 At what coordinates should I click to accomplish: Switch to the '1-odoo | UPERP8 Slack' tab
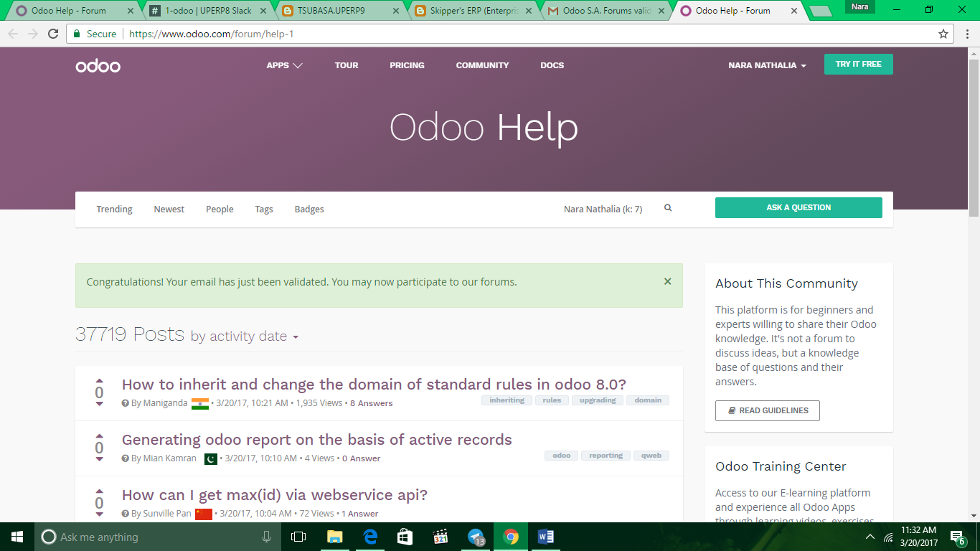208,11
